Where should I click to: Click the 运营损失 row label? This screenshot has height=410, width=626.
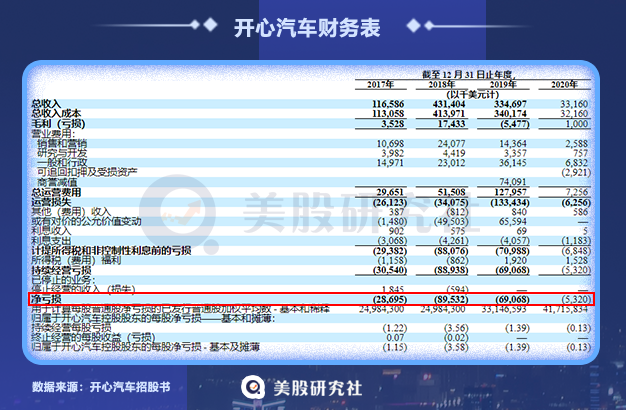[51, 202]
